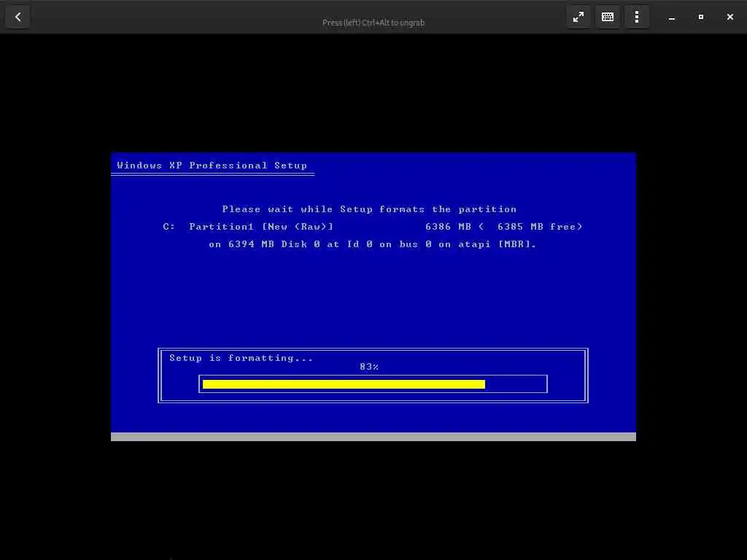Go back using the header arrow button
747x560 pixels.
coord(18,17)
